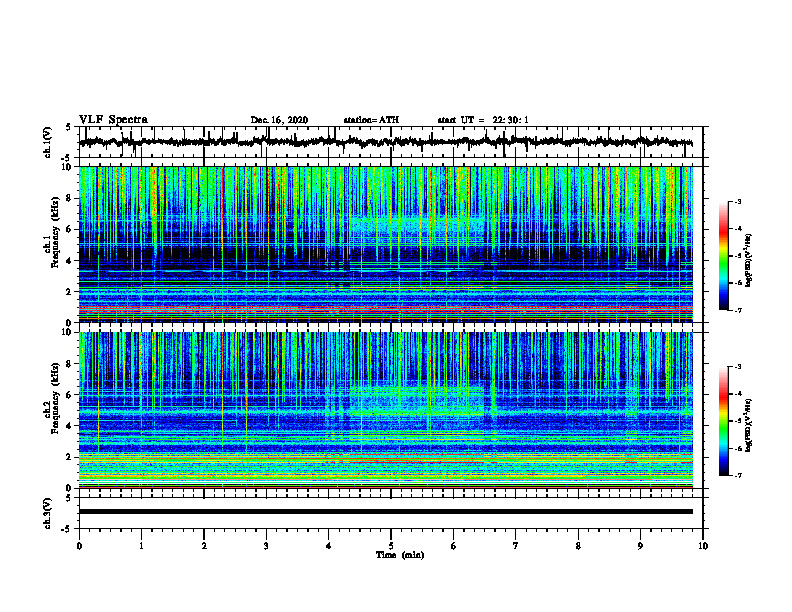Click time axis tick label "3"
The width and height of the screenshot is (792, 612).
click(x=266, y=546)
